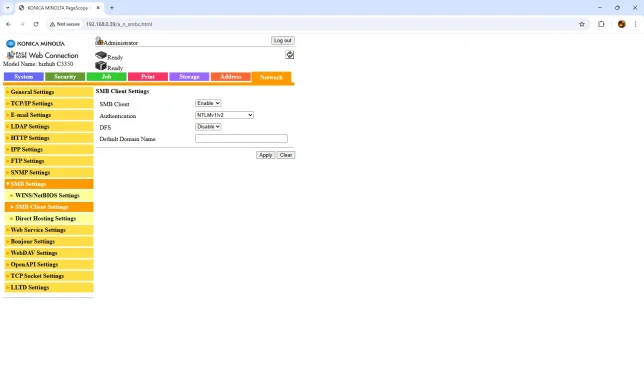Select the Network tab
This screenshot has width=644, height=384.
pos(271,77)
